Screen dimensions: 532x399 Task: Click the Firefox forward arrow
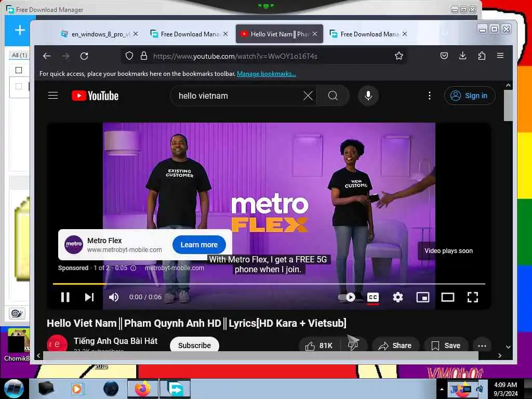pyautogui.click(x=65, y=56)
